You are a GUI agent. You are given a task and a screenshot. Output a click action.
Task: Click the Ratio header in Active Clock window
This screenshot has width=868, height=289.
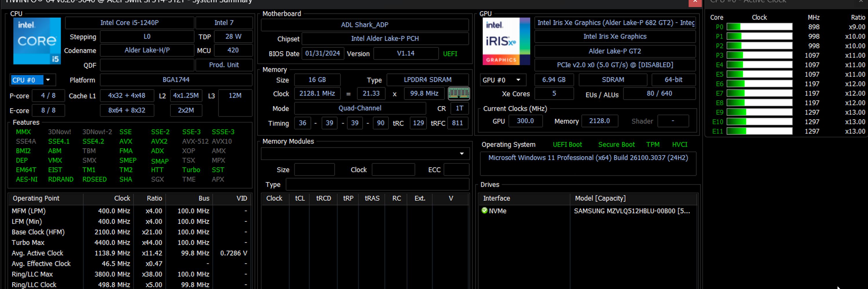click(858, 18)
